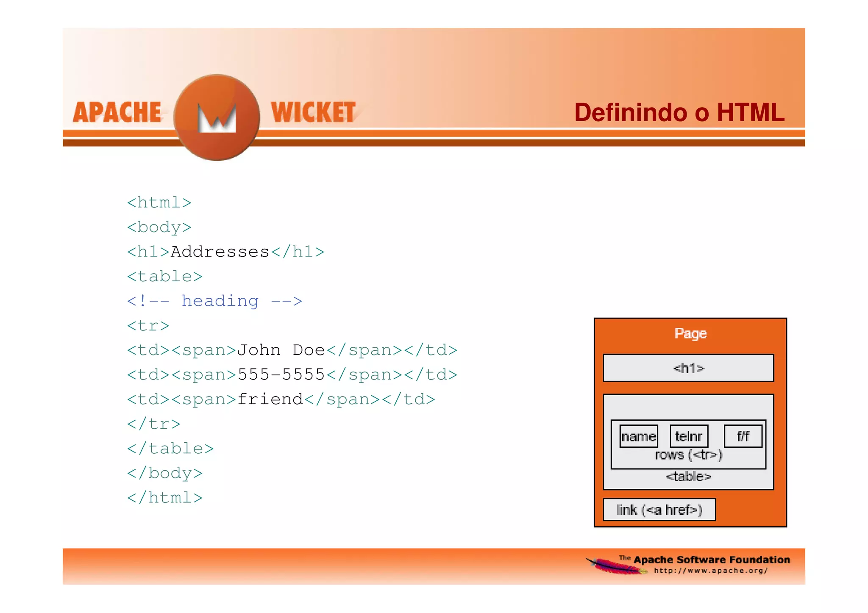
Task: Click the <table> label in diagram
Action: [689, 477]
